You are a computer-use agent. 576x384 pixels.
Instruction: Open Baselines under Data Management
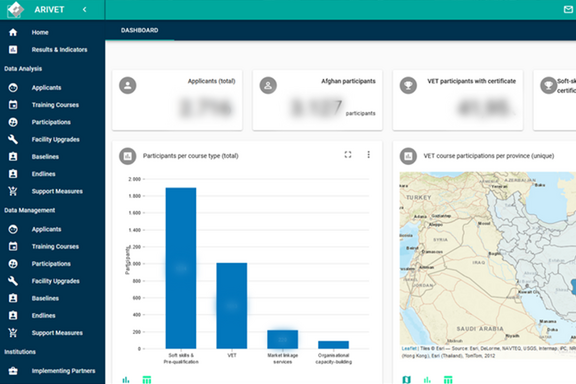click(45, 298)
